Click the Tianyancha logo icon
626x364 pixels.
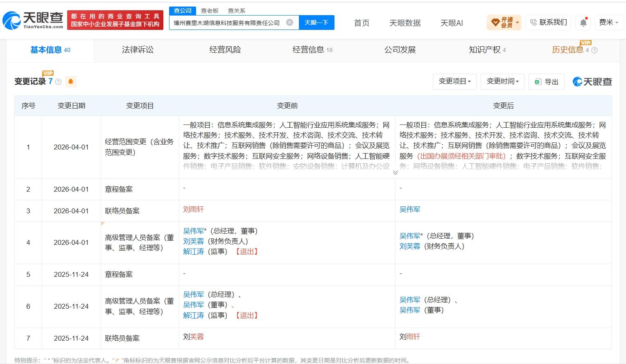click(11, 20)
